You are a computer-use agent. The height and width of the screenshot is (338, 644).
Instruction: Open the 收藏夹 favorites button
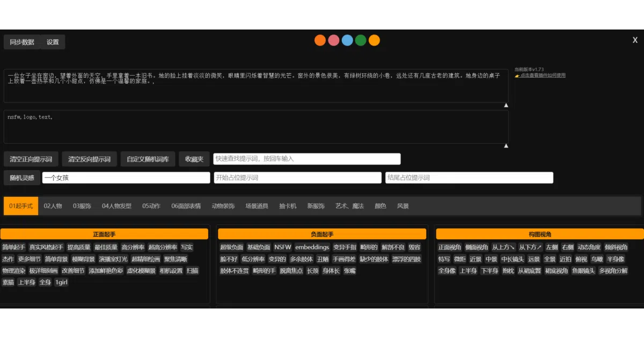(x=194, y=159)
